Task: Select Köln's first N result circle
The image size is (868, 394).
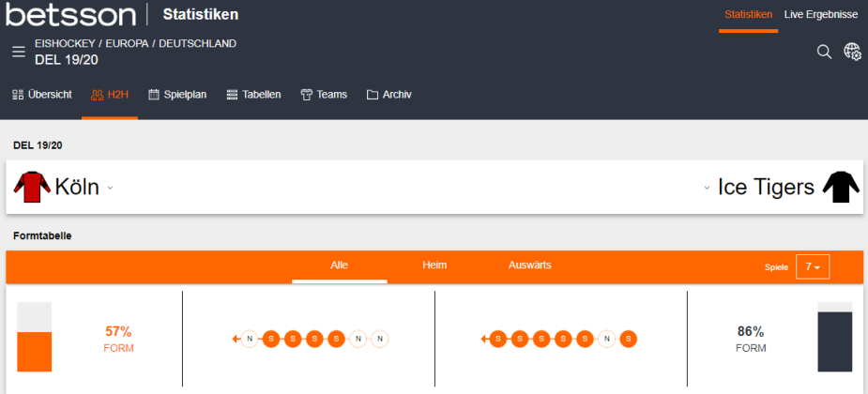Action: (x=250, y=338)
